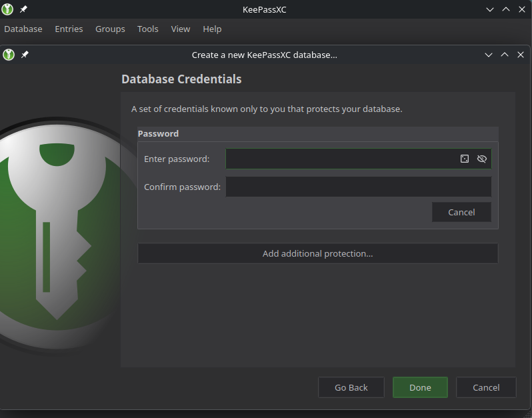Maximize the KeePassXC main window

point(506,9)
